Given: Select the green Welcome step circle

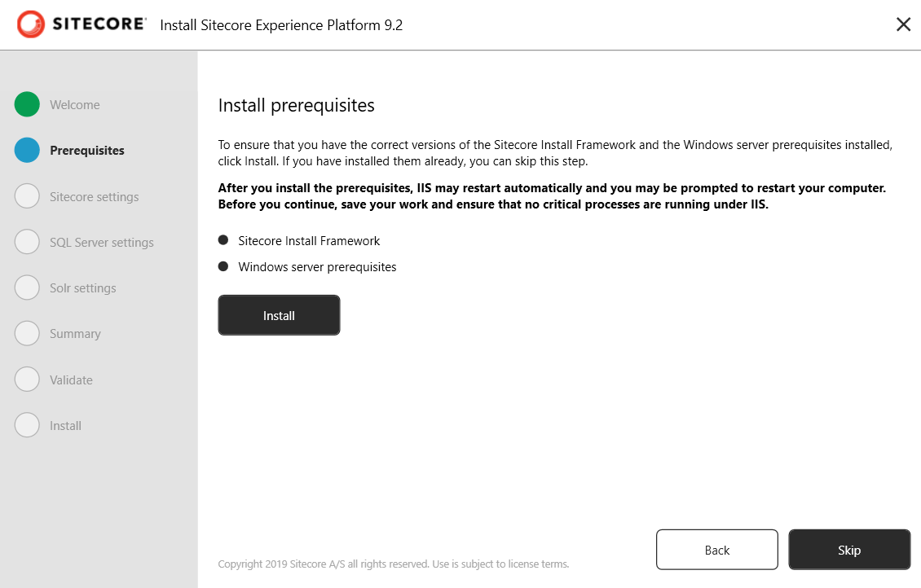Looking at the screenshot, I should 27,104.
